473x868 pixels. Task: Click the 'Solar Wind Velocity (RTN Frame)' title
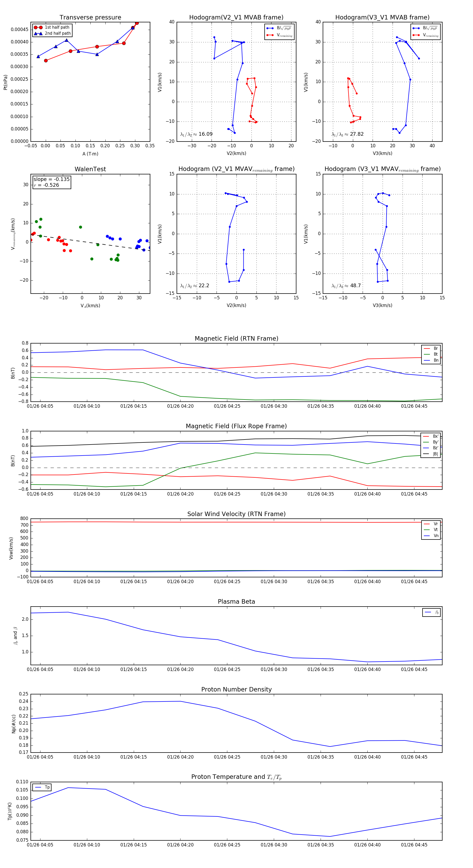click(236, 514)
